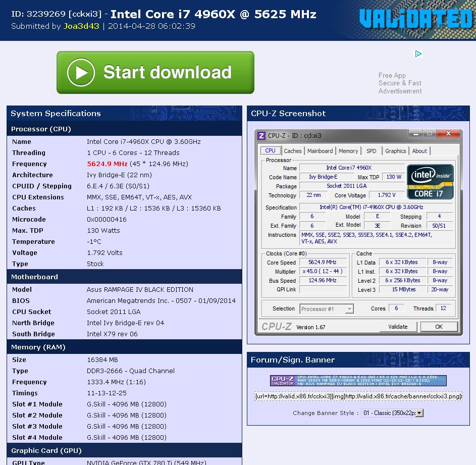Click the Code Name Ivy Bridge-E field

tap(327, 177)
